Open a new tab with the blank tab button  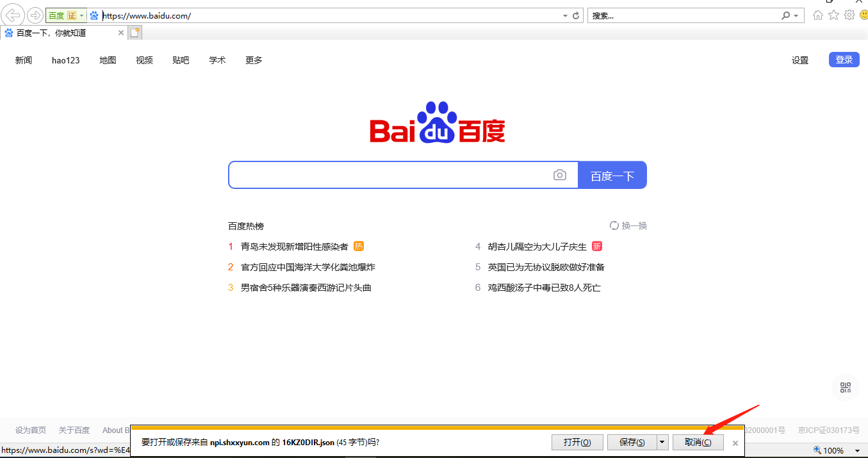135,33
